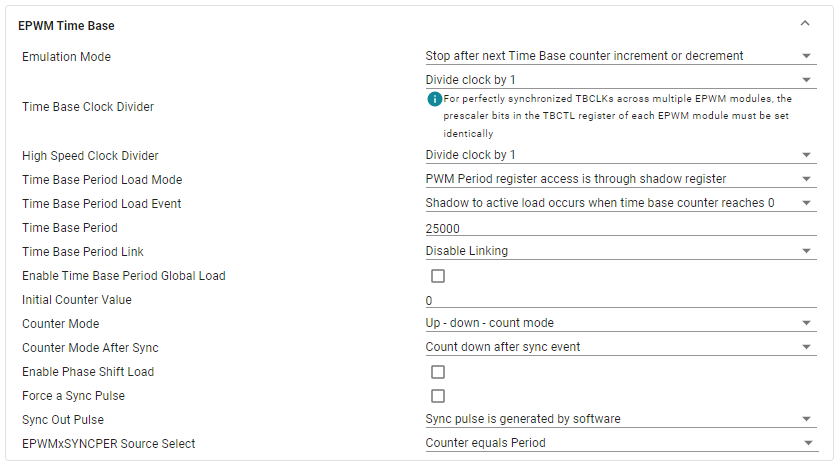Open the Sync Out Pulse dropdown

coord(620,419)
